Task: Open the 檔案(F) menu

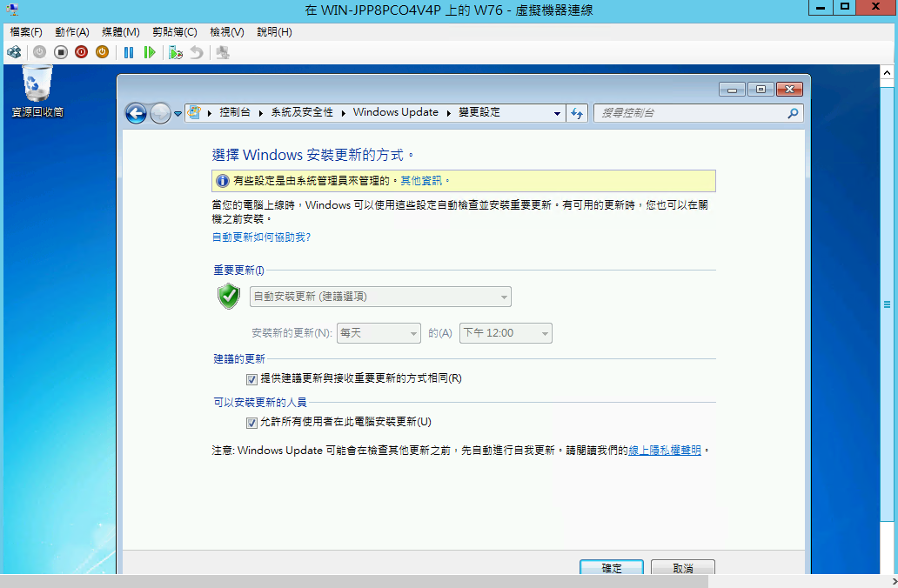Action: (x=26, y=32)
